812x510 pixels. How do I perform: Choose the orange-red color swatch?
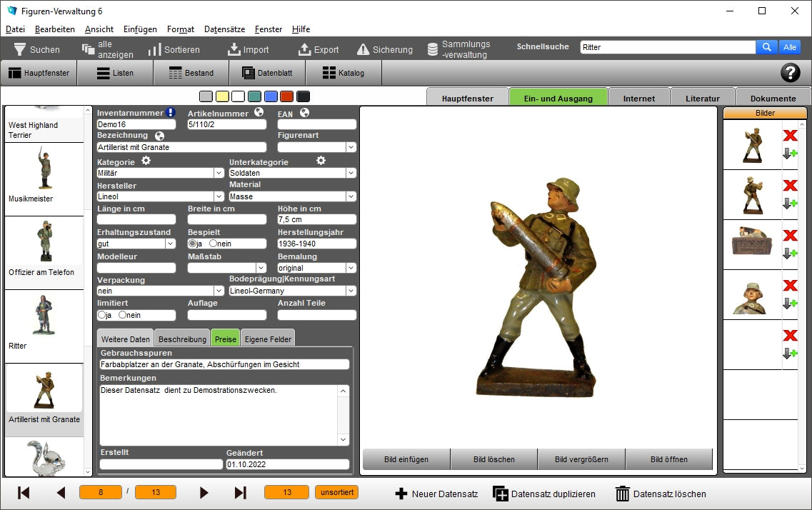pos(286,96)
